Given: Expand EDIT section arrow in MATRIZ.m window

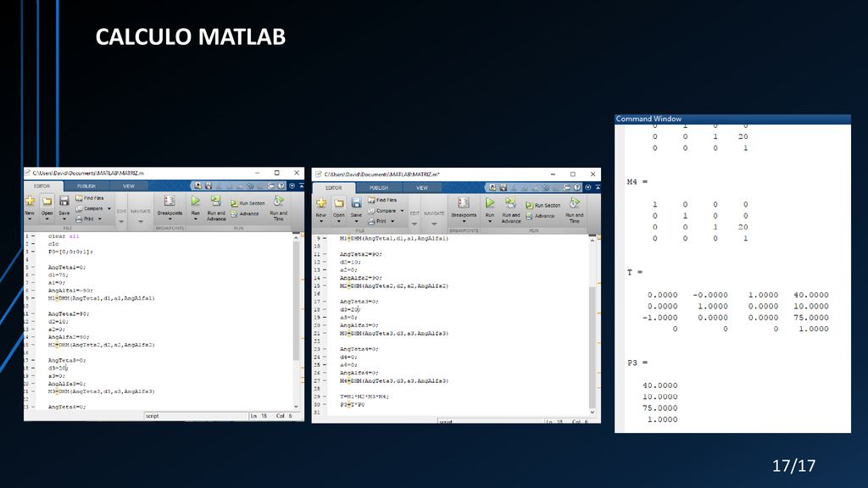Looking at the screenshot, I should click(x=121, y=221).
